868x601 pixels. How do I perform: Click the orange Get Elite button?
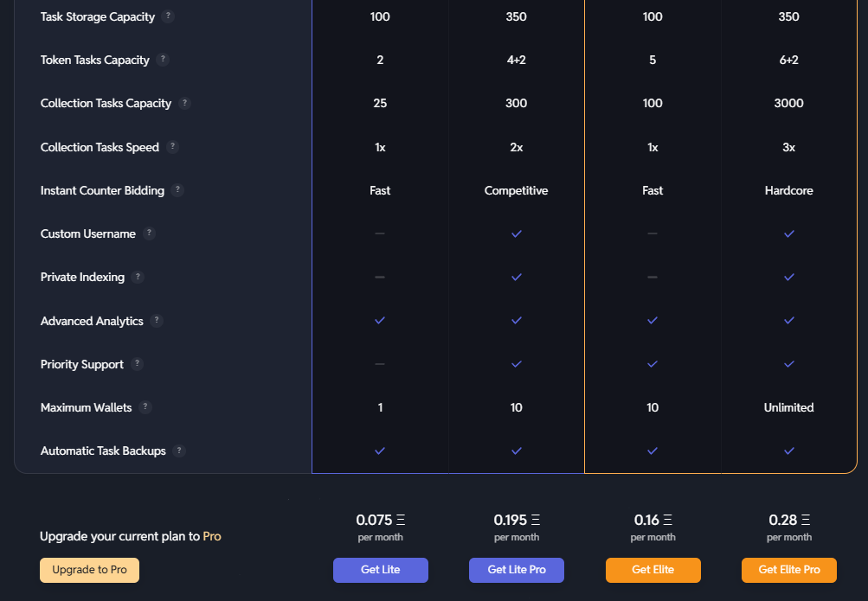tap(653, 570)
